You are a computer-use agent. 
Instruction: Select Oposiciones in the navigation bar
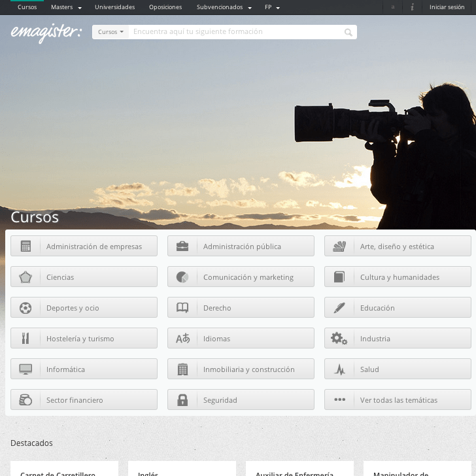(165, 7)
